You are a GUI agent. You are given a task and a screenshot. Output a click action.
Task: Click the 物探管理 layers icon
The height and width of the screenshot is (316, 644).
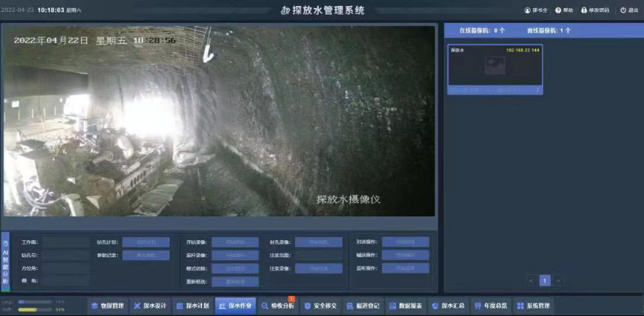tap(95, 306)
